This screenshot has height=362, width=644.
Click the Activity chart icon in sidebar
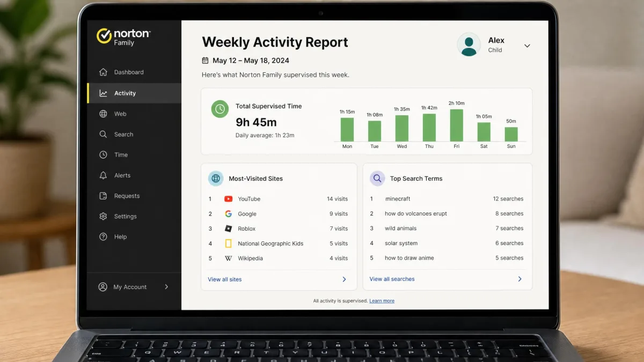104,93
